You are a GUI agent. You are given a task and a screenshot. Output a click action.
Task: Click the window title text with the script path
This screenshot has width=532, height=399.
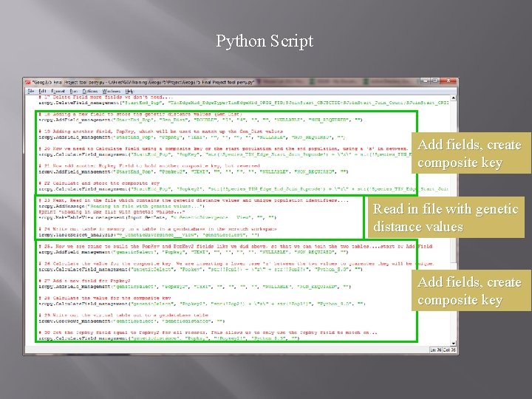pos(143,83)
